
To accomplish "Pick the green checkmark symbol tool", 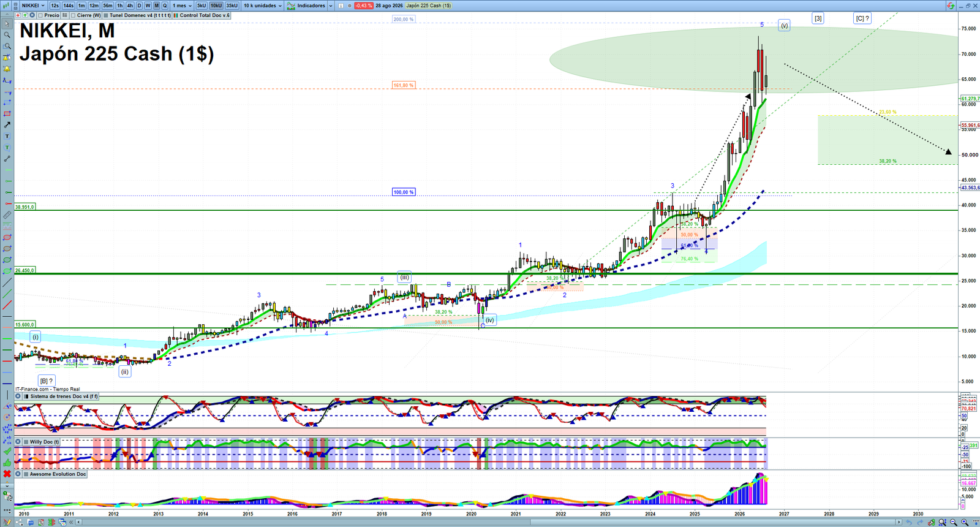I will (x=7, y=452).
